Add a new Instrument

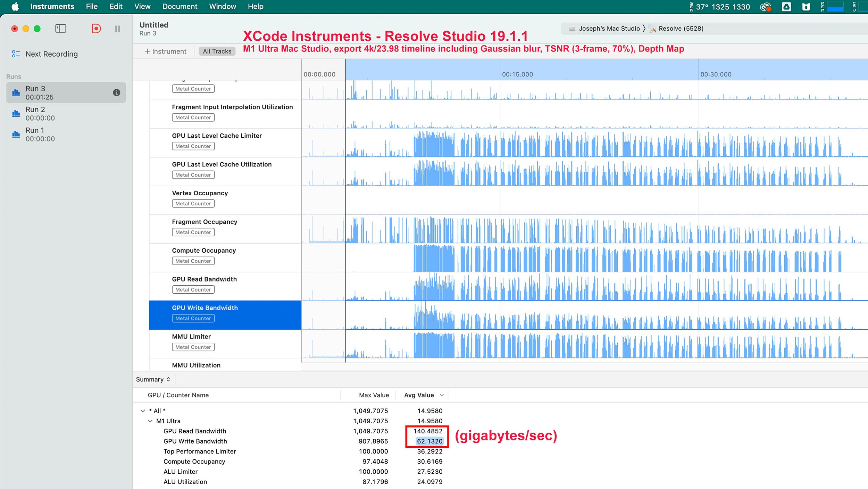coord(165,51)
